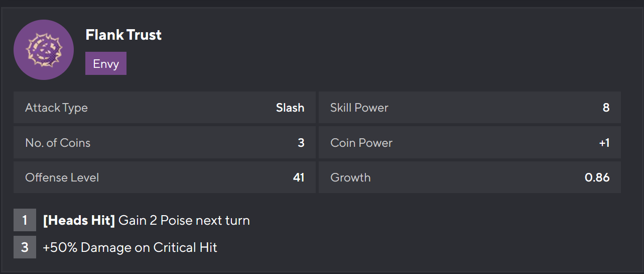This screenshot has width=644, height=274.
Task: Click the Growth value 0.86
Action: 597,177
